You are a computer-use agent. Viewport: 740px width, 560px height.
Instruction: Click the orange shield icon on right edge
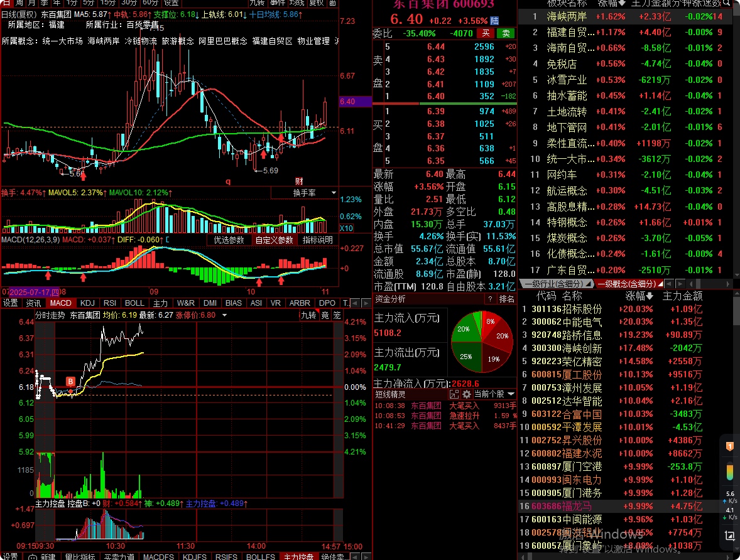(x=729, y=446)
